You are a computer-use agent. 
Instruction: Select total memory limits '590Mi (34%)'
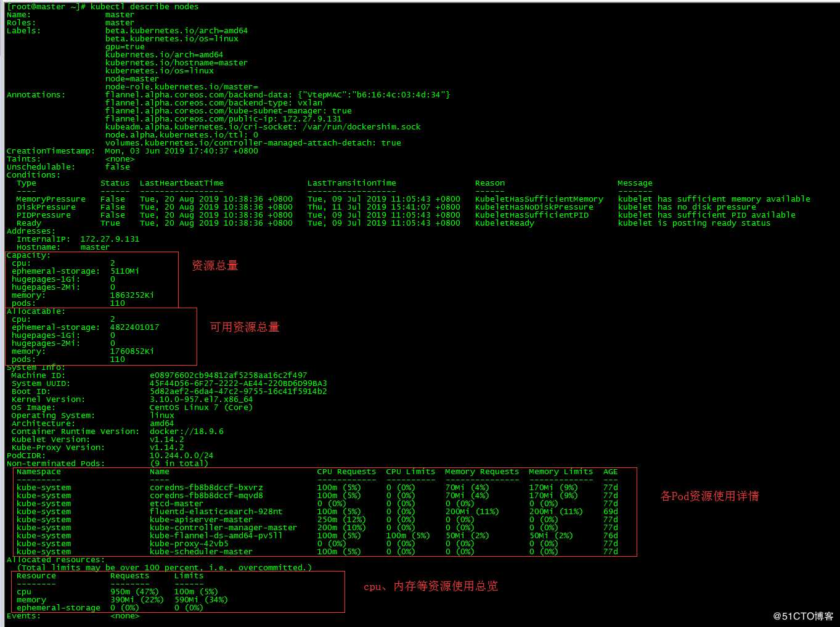tap(201, 600)
